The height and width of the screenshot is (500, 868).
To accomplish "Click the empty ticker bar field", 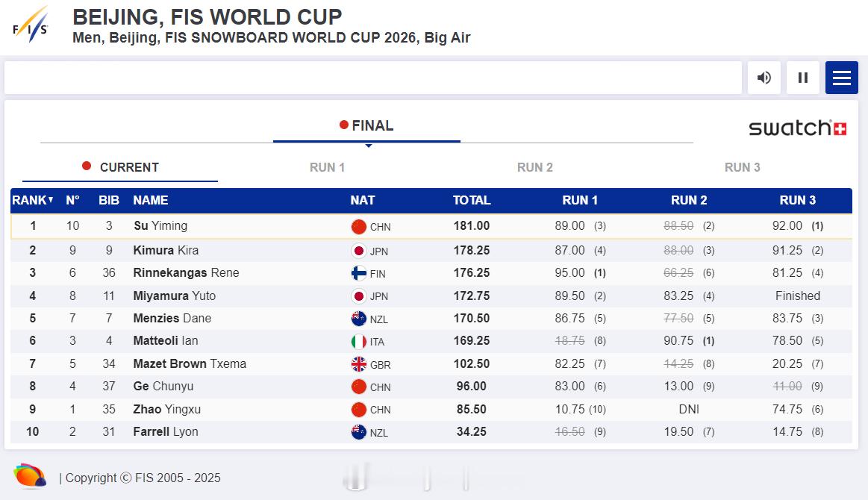I will (x=372, y=78).
